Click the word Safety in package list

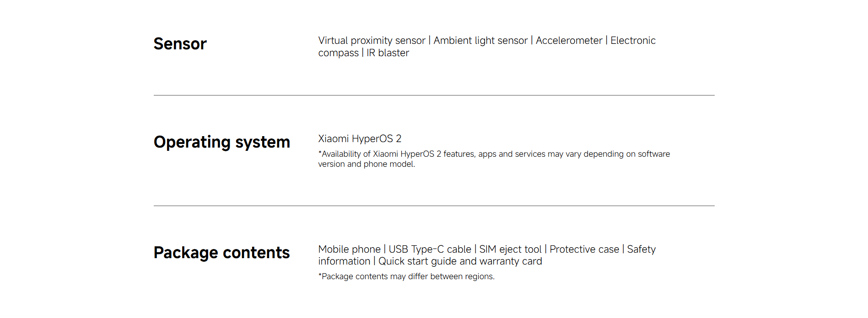coord(641,249)
